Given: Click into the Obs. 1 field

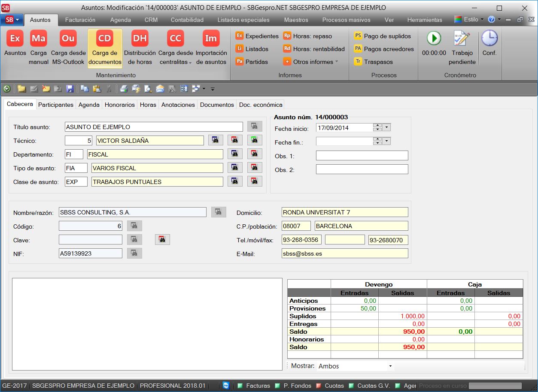Looking at the screenshot, I should click(362, 156).
